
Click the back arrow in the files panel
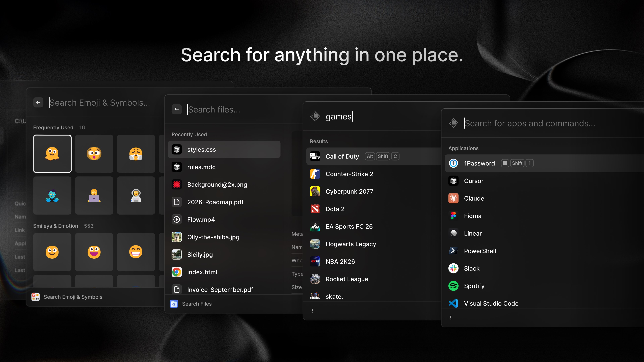coord(177,109)
